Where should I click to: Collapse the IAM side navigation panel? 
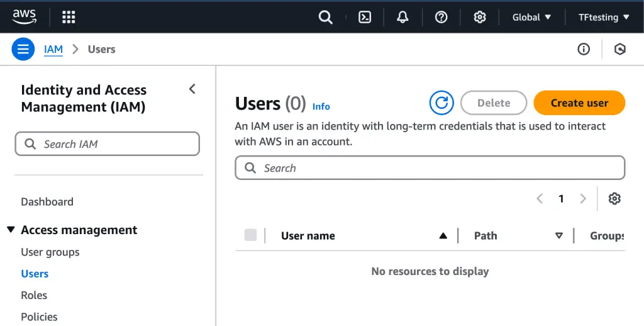coord(192,89)
